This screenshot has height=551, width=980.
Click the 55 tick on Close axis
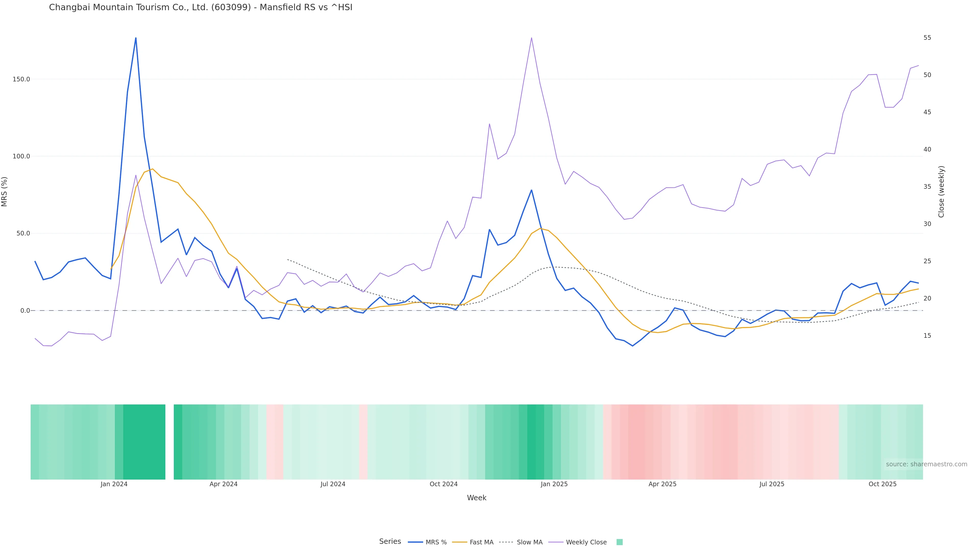927,38
